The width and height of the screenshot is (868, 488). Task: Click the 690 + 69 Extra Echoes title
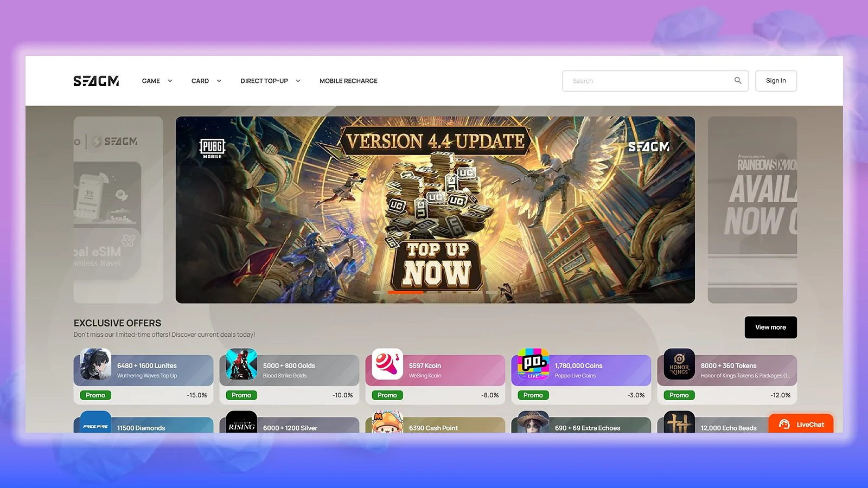[588, 428]
